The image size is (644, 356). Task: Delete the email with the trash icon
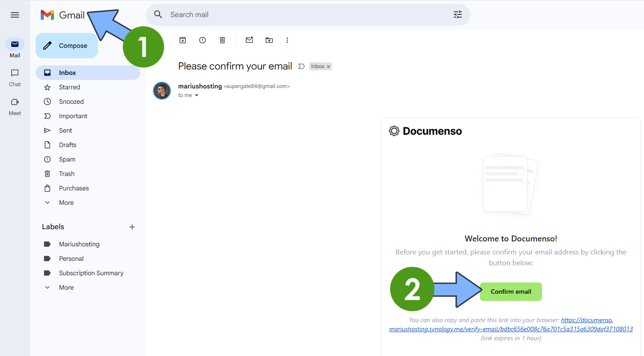point(222,40)
